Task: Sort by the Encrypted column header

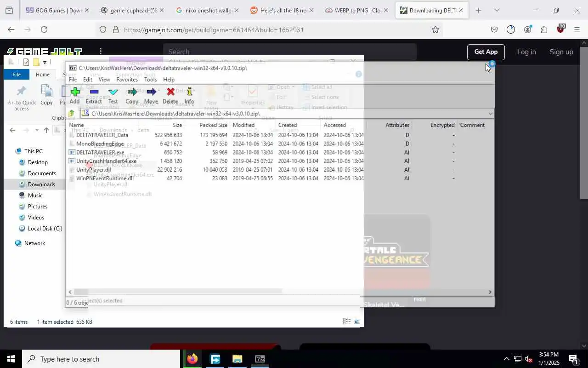Action: 442,125
